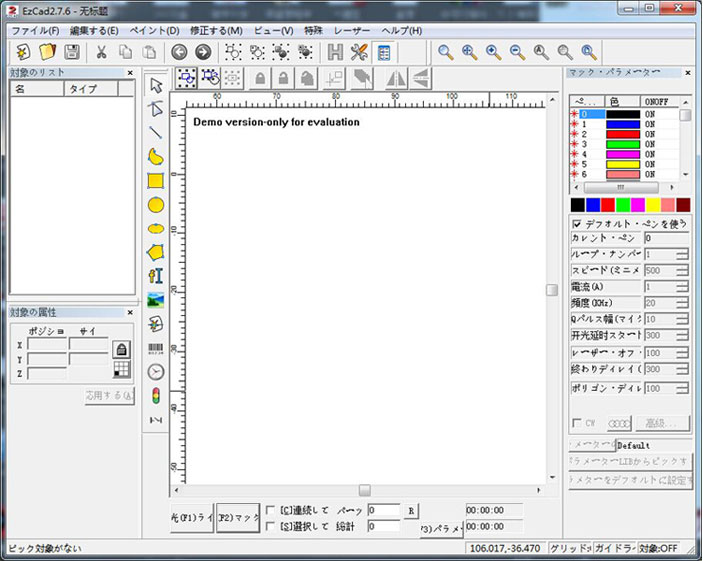Click the R reset button

coord(411,510)
